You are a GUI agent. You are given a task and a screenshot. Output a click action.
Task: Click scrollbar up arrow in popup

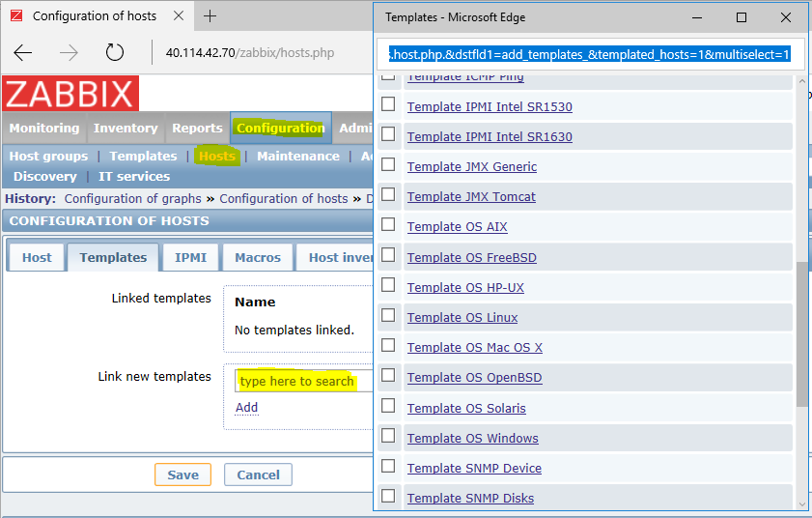coord(801,81)
